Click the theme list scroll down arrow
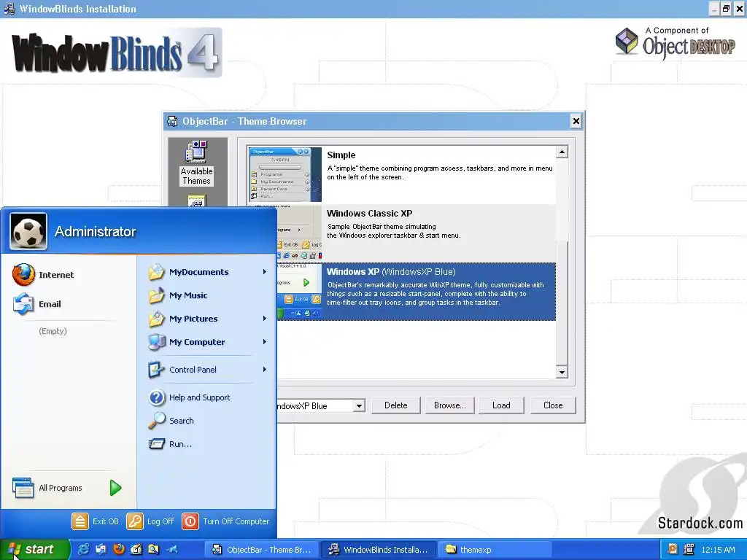The image size is (747, 560). 562,373
